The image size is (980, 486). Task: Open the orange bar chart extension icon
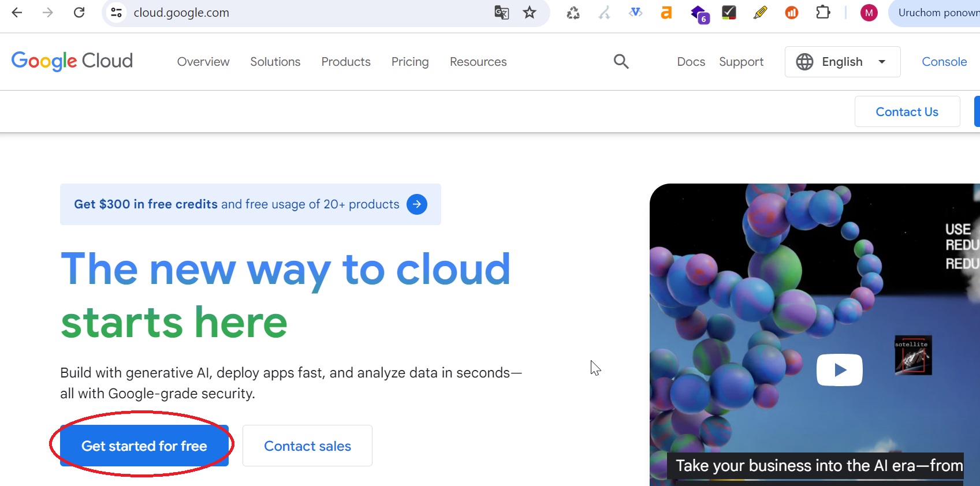coord(791,13)
